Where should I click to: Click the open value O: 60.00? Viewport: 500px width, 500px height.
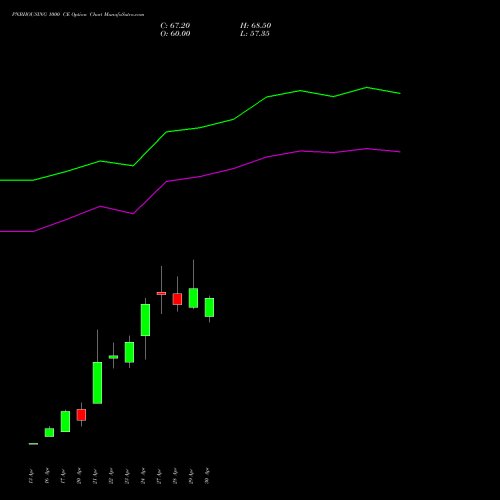[x=175, y=34]
